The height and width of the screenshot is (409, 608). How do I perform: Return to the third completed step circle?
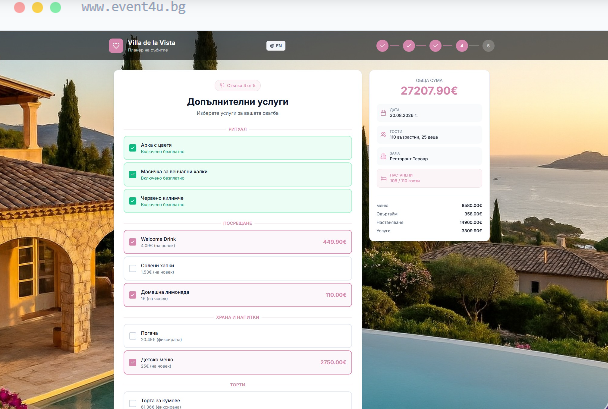pyautogui.click(x=435, y=46)
